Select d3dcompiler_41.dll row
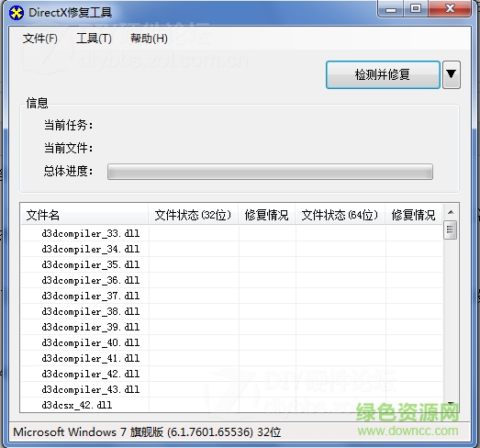The width and height of the screenshot is (480, 448). point(231,358)
